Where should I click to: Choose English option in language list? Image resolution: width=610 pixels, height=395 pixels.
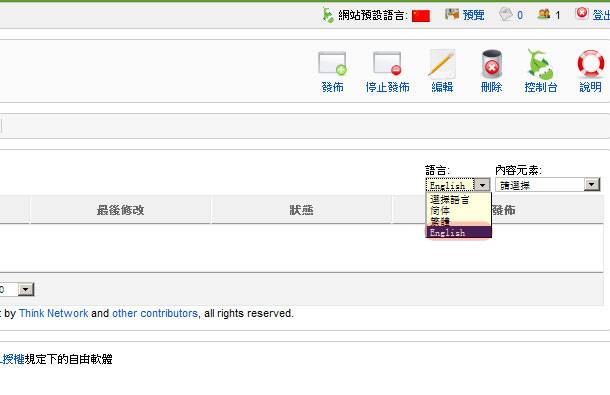pos(459,232)
